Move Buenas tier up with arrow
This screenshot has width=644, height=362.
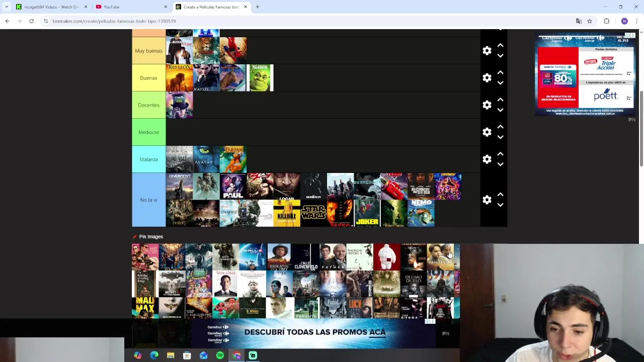tap(500, 72)
